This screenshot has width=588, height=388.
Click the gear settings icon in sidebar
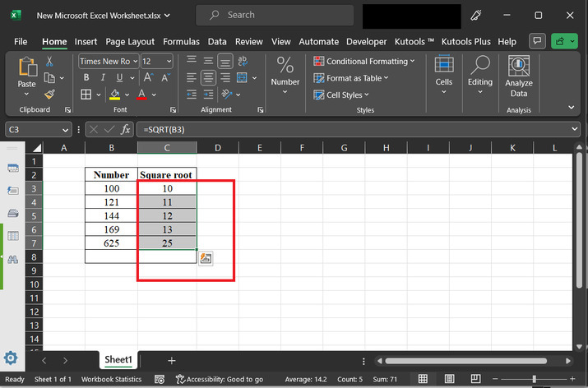11,358
